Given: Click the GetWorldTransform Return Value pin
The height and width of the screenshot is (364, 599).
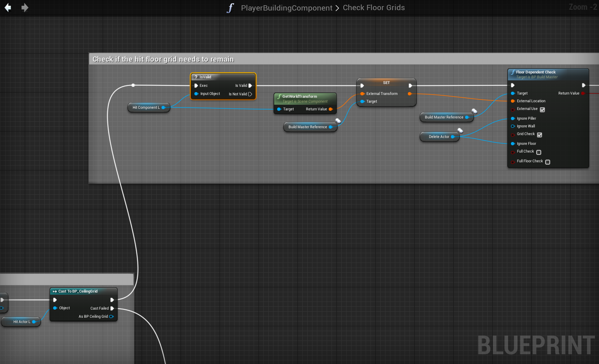Looking at the screenshot, I should pyautogui.click(x=331, y=109).
